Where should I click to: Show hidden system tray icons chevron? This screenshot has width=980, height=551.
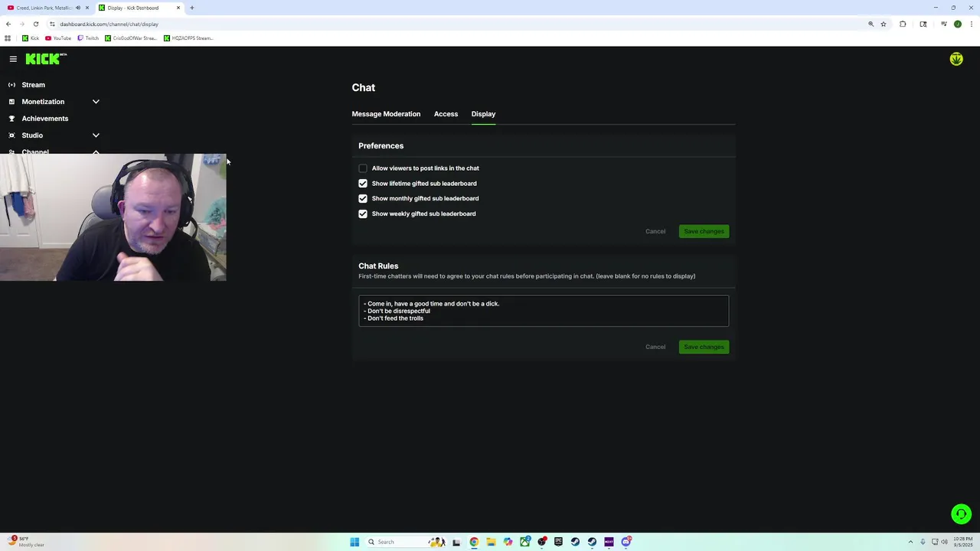coord(910,542)
